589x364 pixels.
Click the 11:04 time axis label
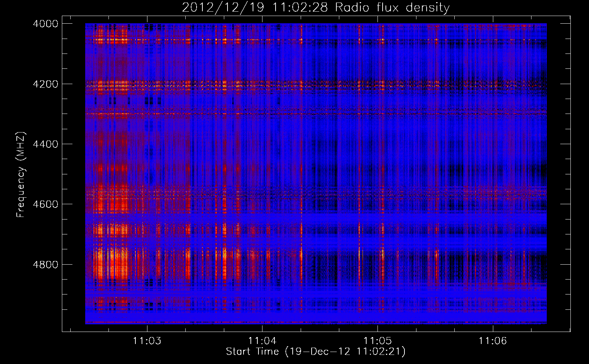pos(262,341)
